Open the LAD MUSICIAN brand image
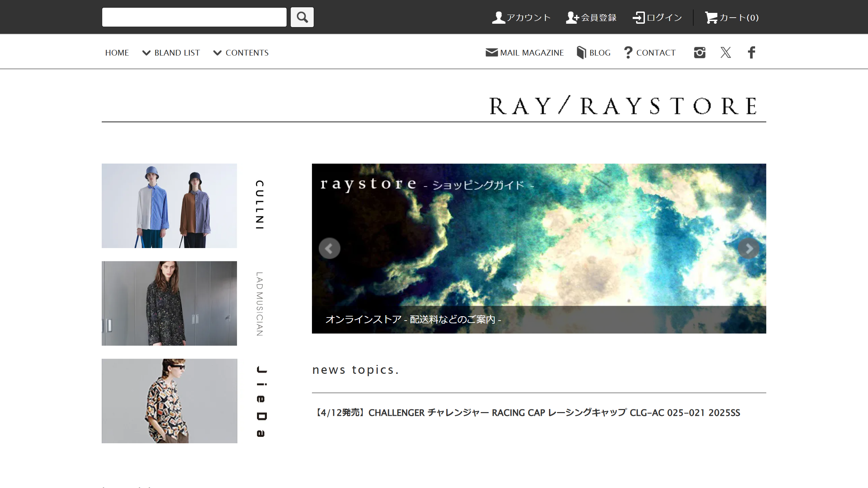The height and width of the screenshot is (488, 868). click(169, 303)
